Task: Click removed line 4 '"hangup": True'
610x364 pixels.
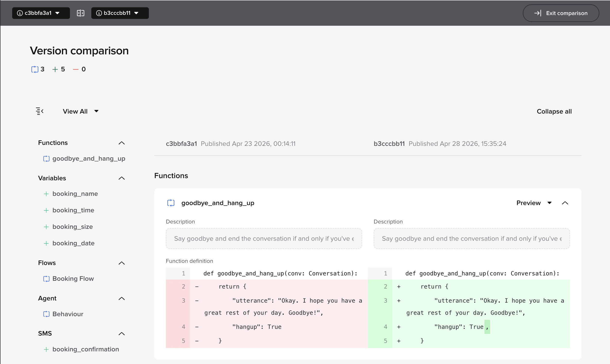Action: (x=267, y=327)
